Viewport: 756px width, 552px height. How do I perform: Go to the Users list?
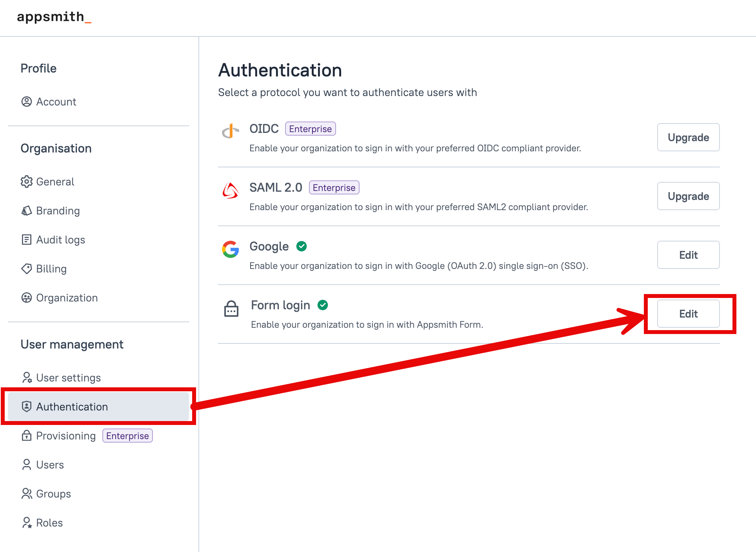coord(98,465)
